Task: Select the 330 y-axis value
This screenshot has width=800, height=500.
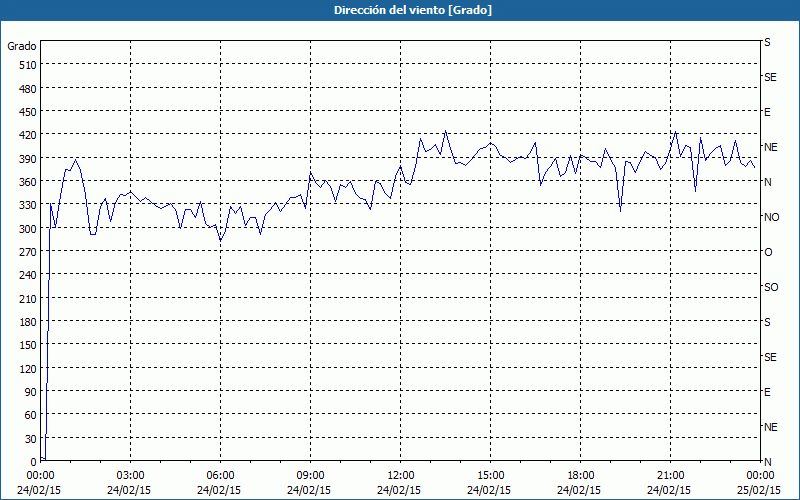Action: click(28, 205)
